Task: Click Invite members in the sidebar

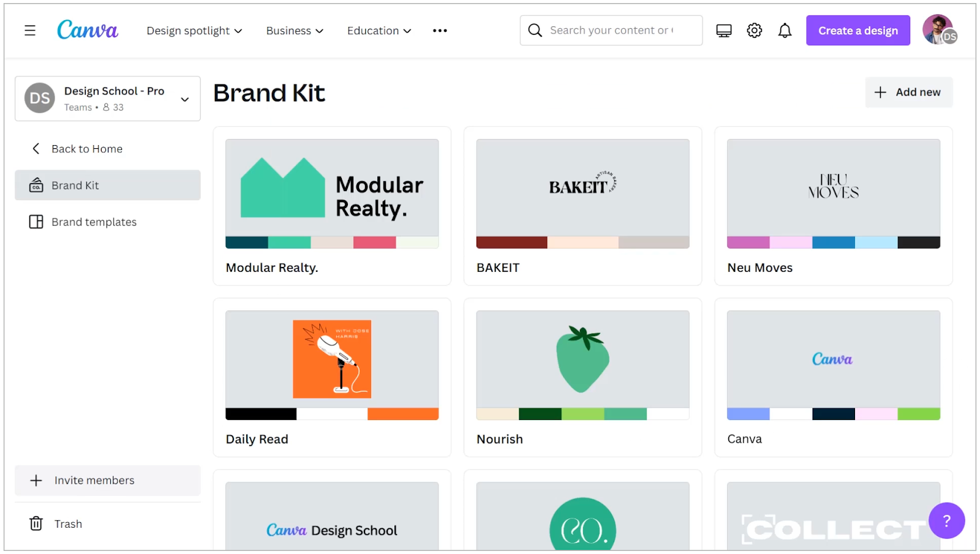Action: click(x=94, y=480)
